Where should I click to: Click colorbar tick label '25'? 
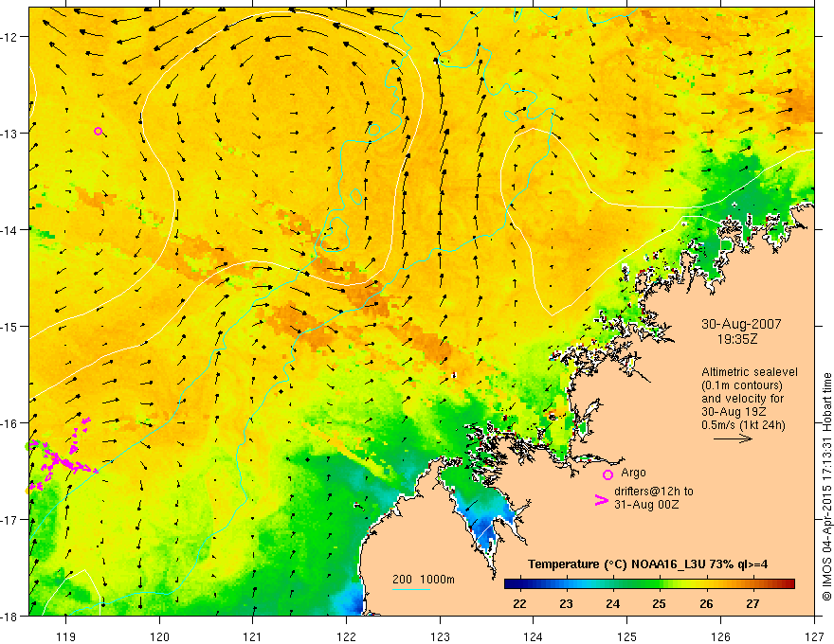pyautogui.click(x=659, y=603)
